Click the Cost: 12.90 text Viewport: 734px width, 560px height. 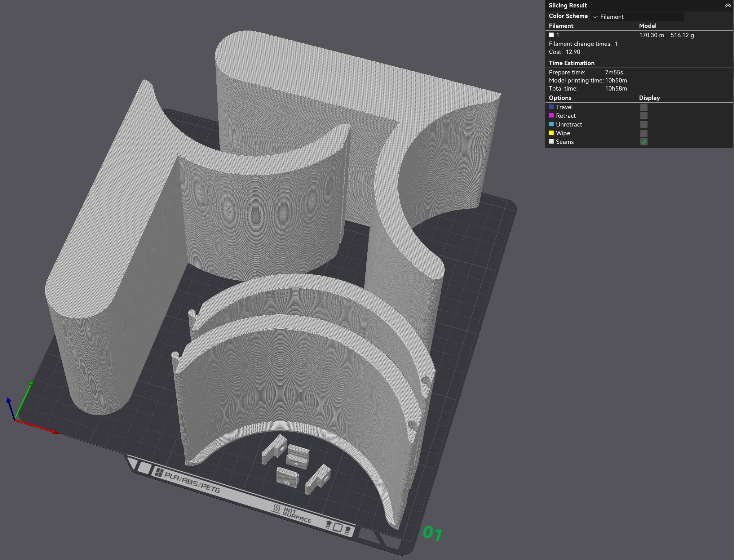[x=564, y=52]
